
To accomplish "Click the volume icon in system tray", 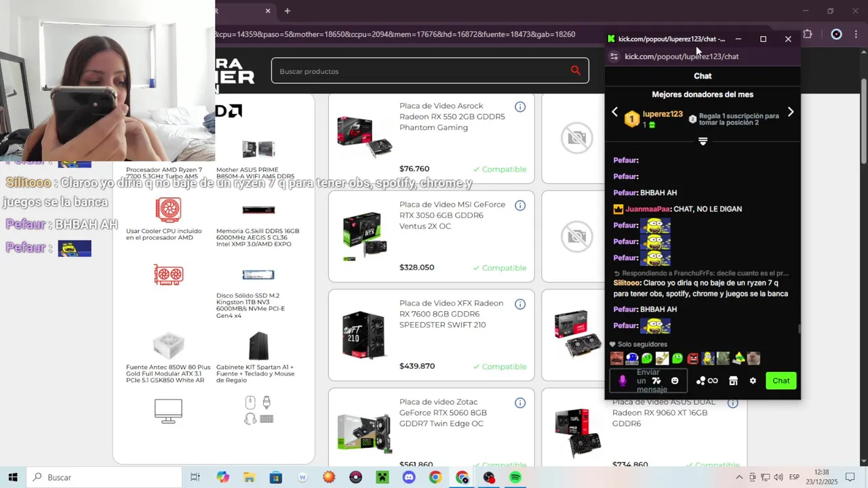I will pyautogui.click(x=778, y=477).
